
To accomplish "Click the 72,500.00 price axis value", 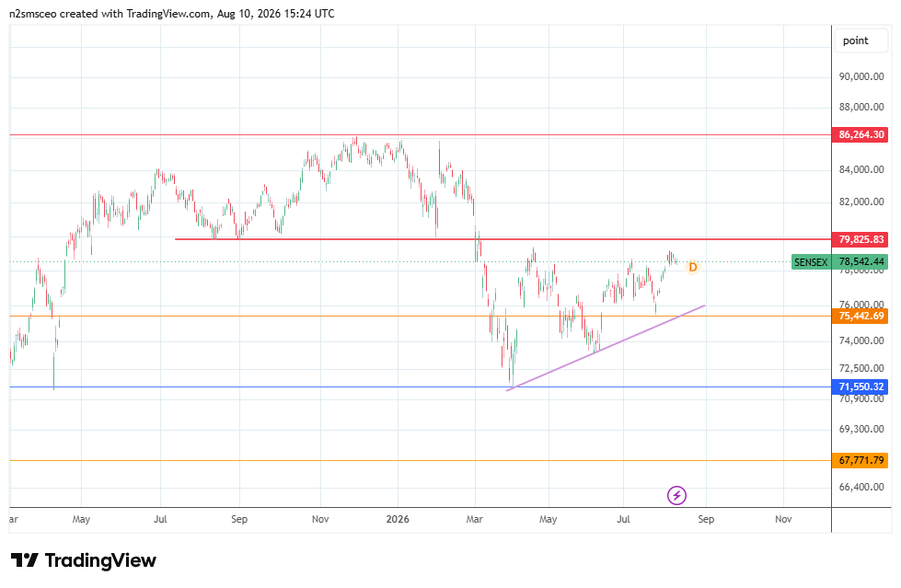I will 861,368.
